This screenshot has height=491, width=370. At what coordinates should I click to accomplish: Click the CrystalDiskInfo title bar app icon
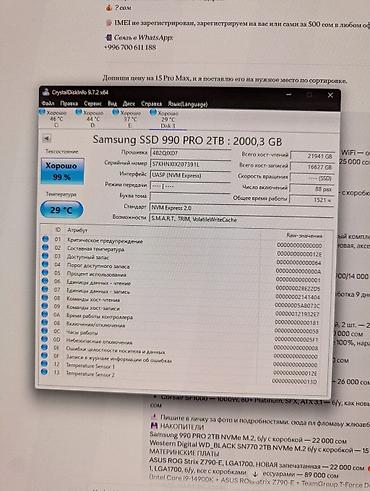[46, 92]
